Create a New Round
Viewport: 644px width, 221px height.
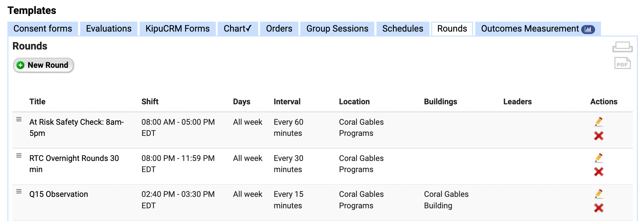tap(43, 65)
